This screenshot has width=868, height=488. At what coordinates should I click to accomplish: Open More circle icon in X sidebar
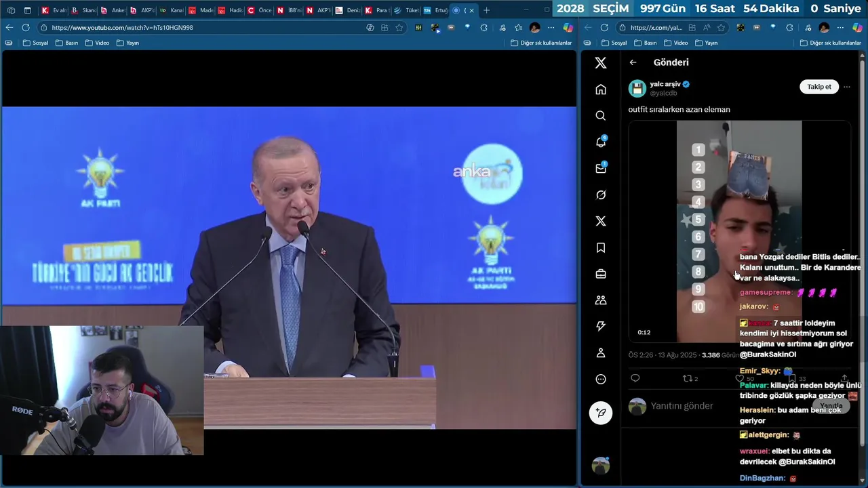point(600,380)
